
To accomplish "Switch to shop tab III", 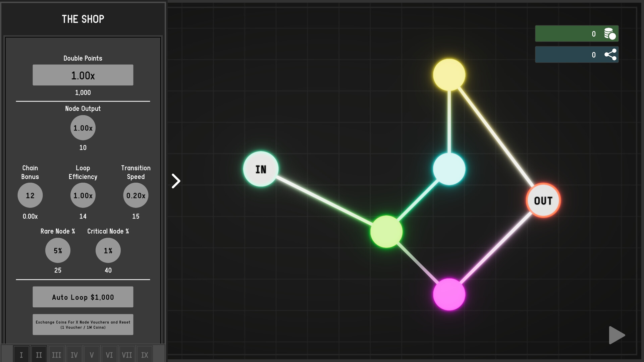I will coord(56,354).
